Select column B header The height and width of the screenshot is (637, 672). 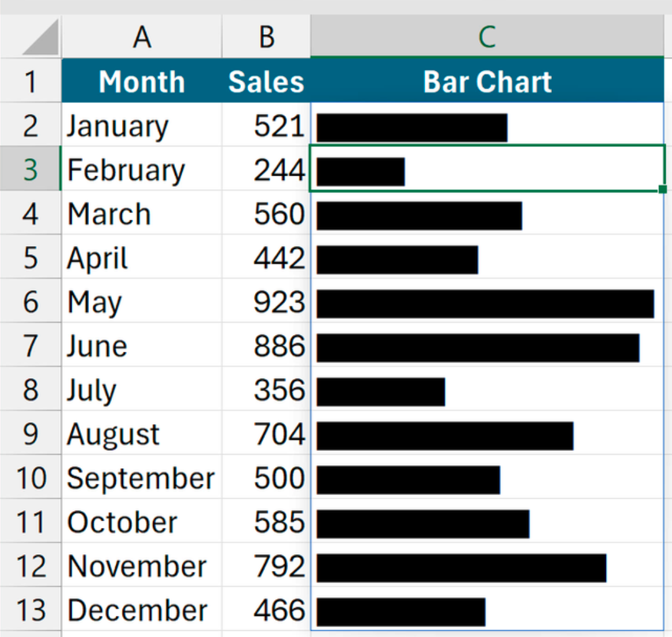coord(266,37)
